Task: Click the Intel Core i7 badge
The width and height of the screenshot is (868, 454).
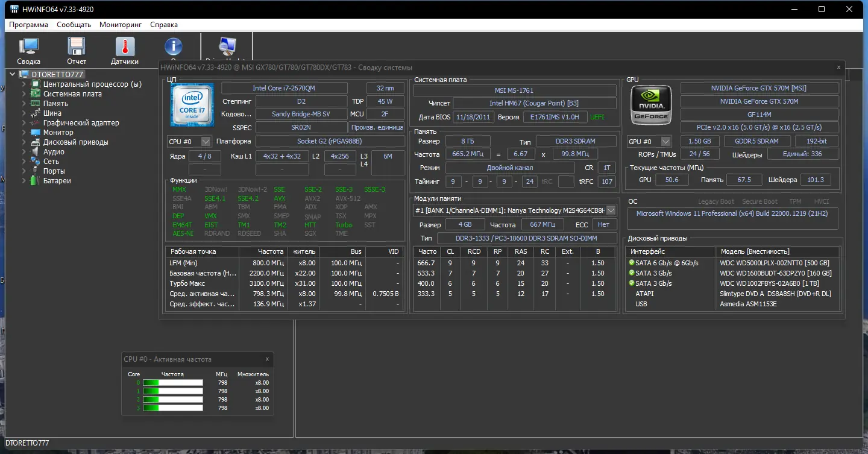Action: pyautogui.click(x=191, y=105)
